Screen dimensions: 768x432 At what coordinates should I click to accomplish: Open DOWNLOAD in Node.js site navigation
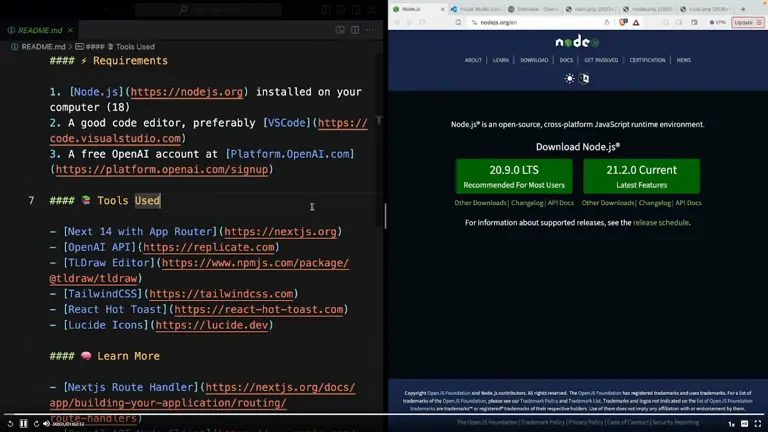tap(534, 60)
